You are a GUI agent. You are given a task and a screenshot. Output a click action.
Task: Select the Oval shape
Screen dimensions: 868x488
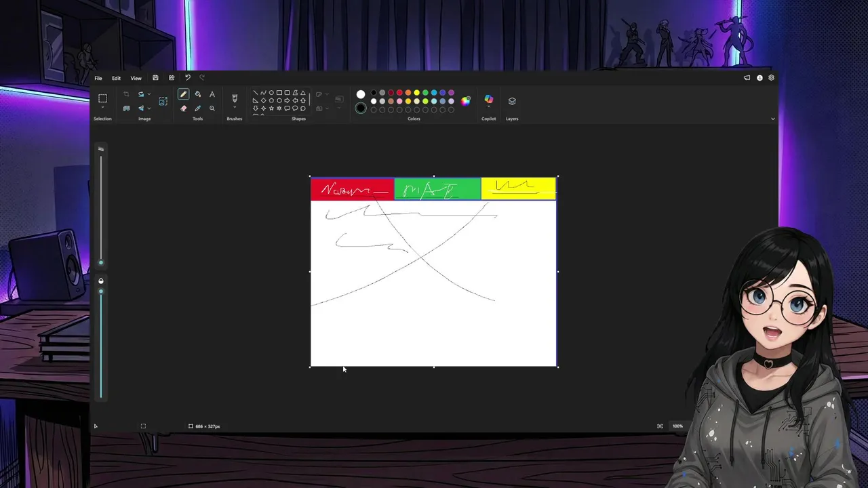(x=271, y=93)
